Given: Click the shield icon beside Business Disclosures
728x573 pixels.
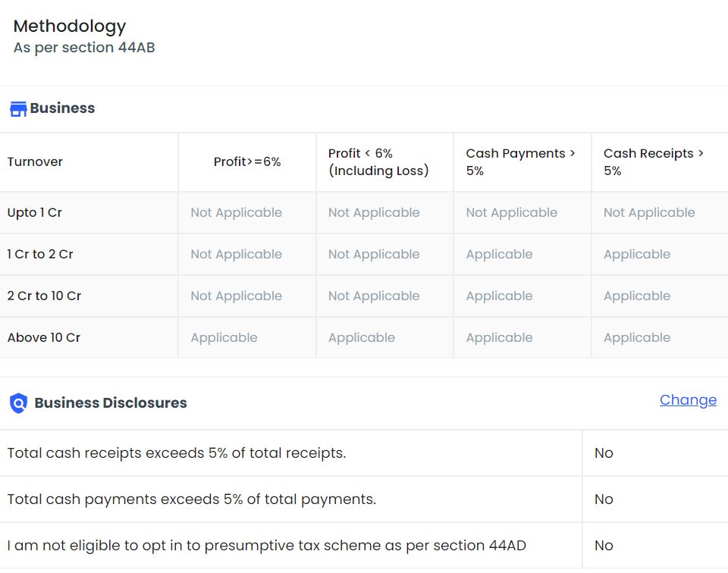Looking at the screenshot, I should [x=18, y=403].
